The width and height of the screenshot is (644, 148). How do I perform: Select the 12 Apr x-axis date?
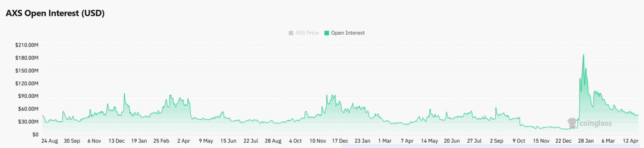click(630, 141)
